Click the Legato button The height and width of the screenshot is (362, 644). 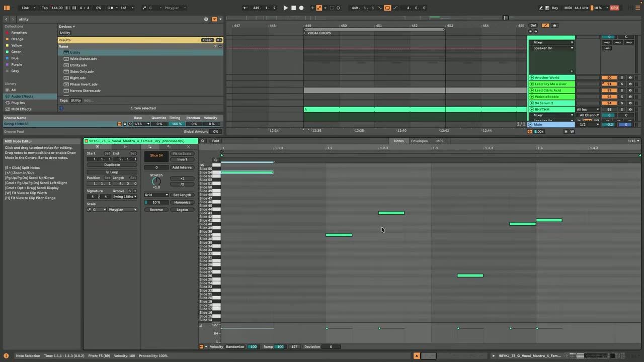point(182,210)
